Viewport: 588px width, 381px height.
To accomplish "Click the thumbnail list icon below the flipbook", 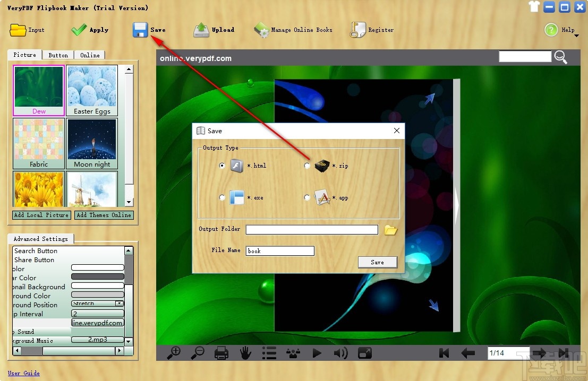I will [269, 352].
